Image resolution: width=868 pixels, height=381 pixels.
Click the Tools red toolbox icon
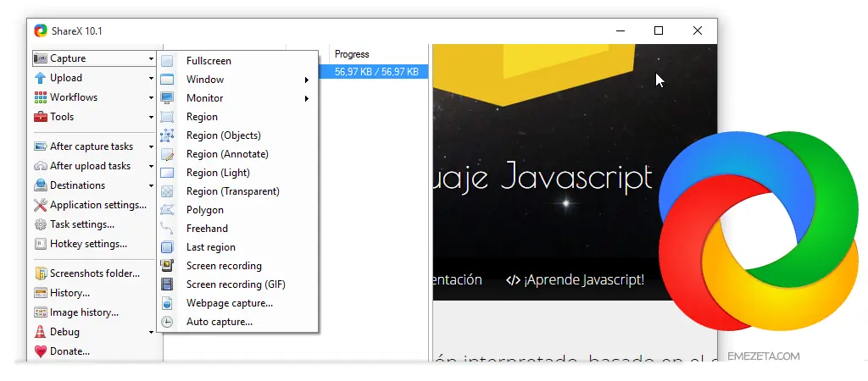coord(41,117)
